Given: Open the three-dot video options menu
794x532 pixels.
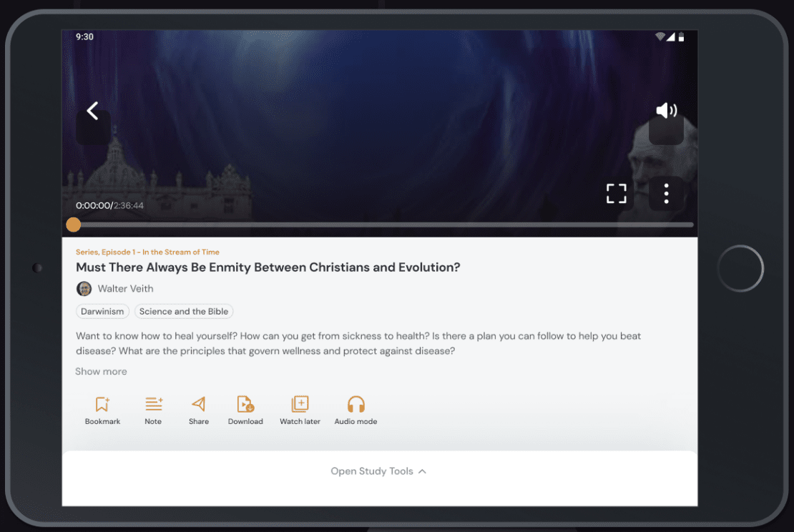Looking at the screenshot, I should (x=666, y=194).
